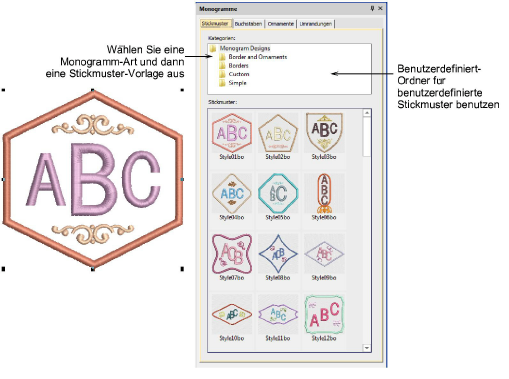Click the Monogram Designs folder icon

point(213,49)
